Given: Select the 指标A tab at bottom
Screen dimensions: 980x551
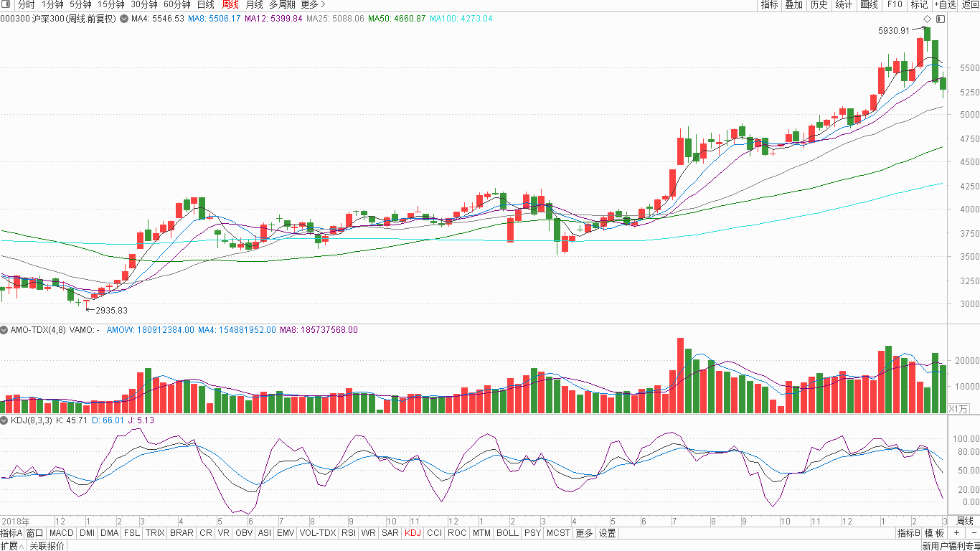Looking at the screenshot, I should (11, 533).
